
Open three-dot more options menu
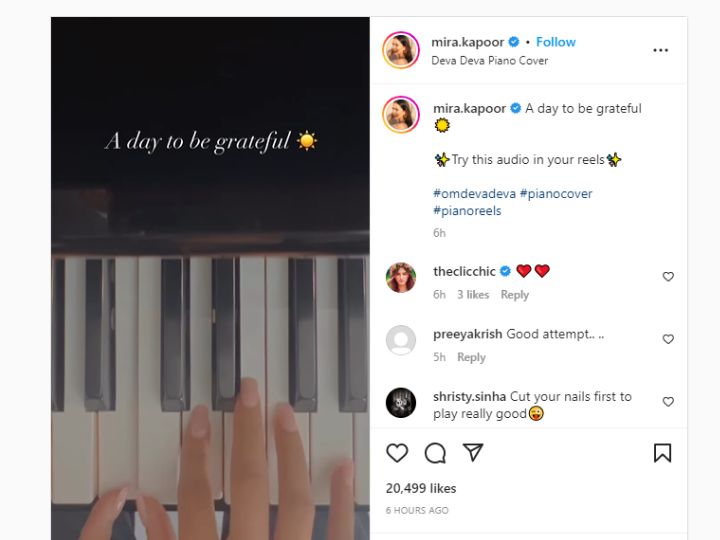[660, 50]
